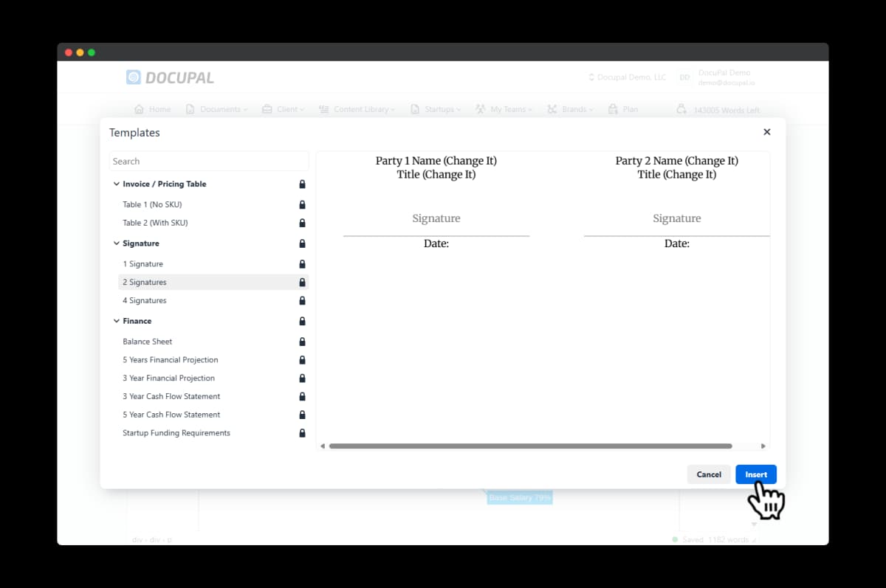886x588 pixels.
Task: Click the lock icon beside 4 Signatures
Action: 302,300
